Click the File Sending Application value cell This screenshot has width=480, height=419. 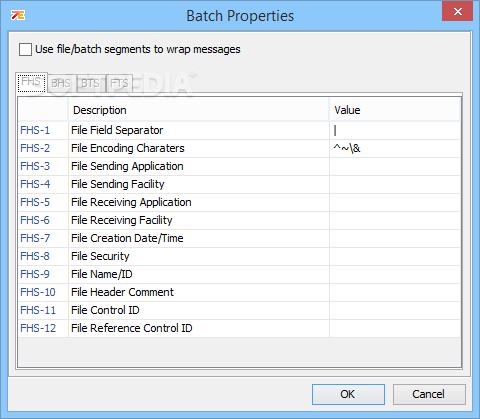tap(395, 166)
